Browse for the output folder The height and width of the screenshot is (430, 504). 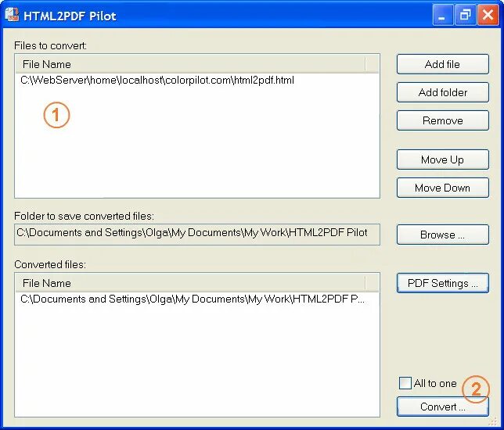coord(443,235)
